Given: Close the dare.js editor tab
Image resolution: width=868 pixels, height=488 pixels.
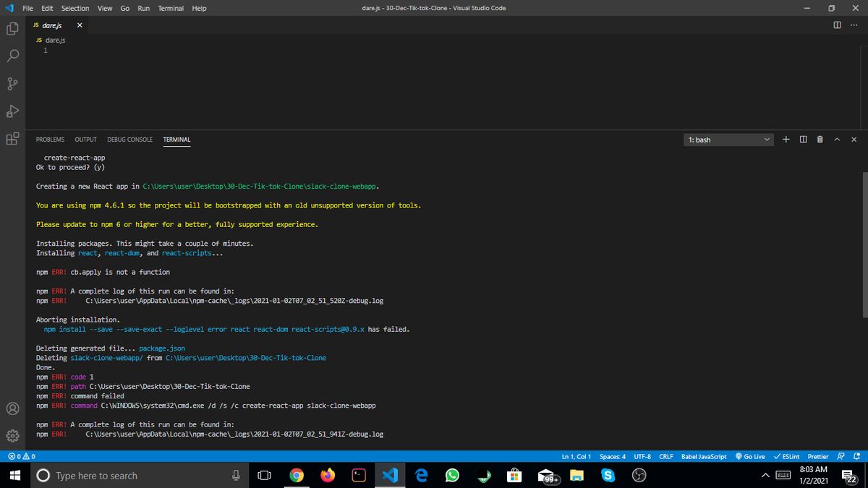Looking at the screenshot, I should point(80,25).
